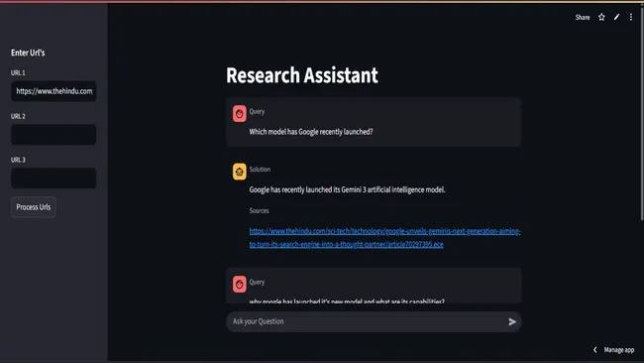Click the pencil edit icon
Screen dimensions: 644x363
point(616,17)
